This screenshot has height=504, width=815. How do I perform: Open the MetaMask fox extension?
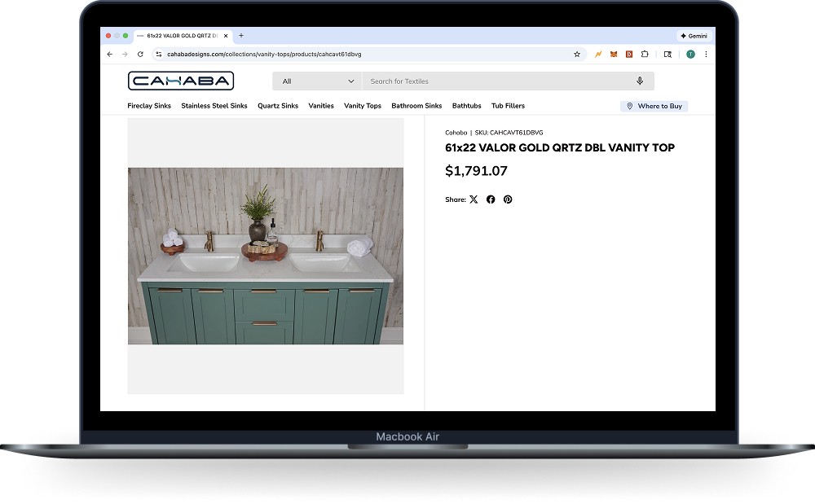614,55
